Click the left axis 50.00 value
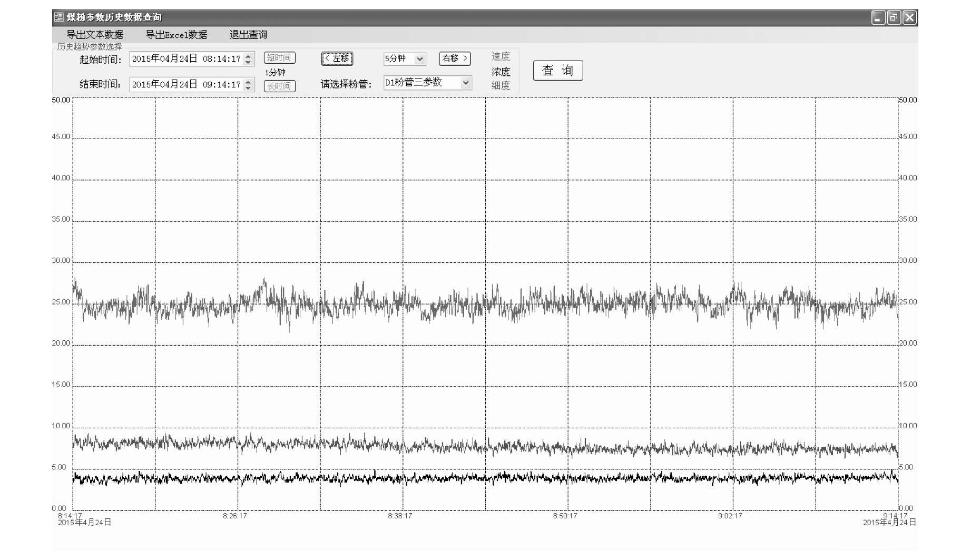 coord(61,100)
